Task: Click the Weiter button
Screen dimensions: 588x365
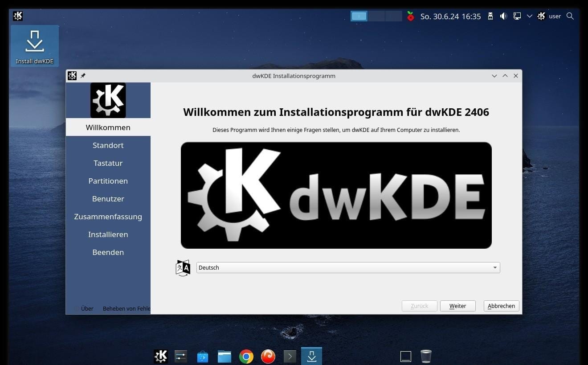Action: (x=458, y=306)
